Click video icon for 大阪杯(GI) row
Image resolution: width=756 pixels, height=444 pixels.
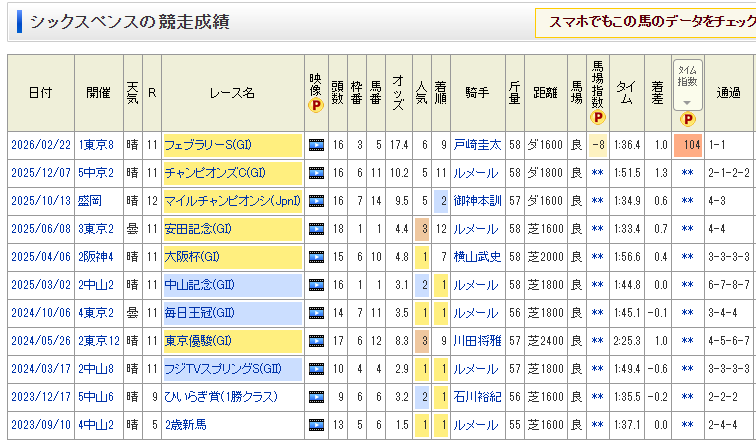tap(317, 257)
